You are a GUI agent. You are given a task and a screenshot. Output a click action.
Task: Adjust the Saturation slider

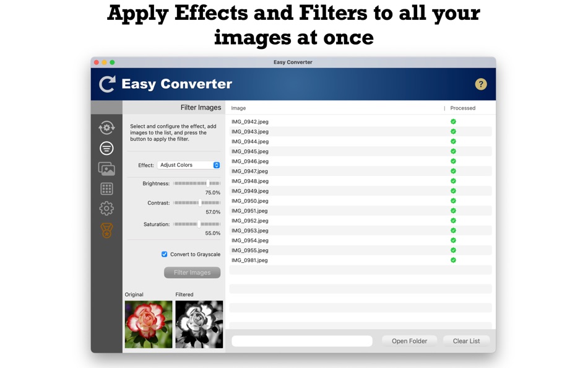(197, 224)
